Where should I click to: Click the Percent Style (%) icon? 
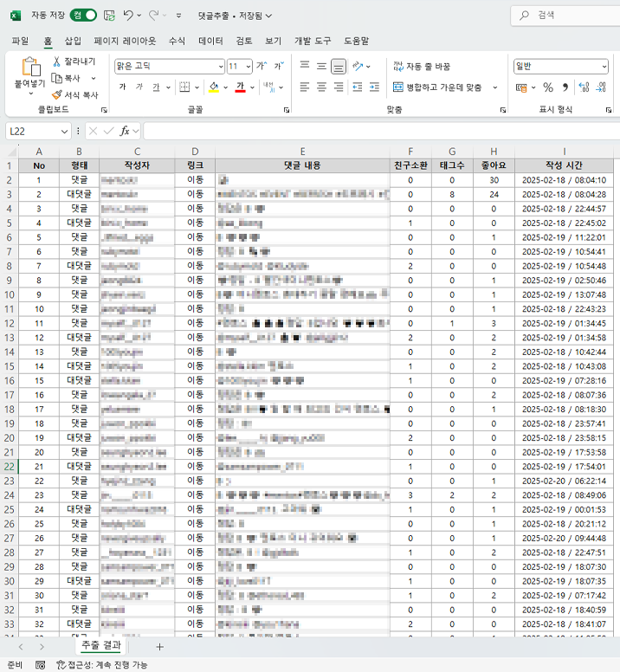[x=547, y=87]
